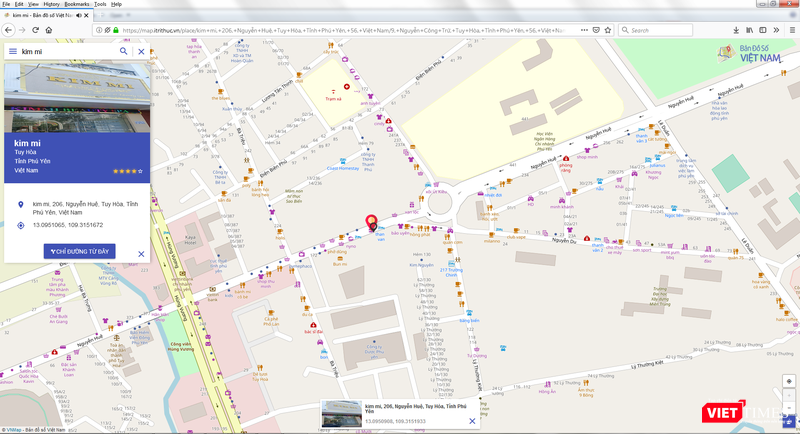Viewport: 800px width, 434px height.
Task: Click the CHỈ ĐƯỜNG TỪ ĐÂY directions button
Action: tap(80, 252)
